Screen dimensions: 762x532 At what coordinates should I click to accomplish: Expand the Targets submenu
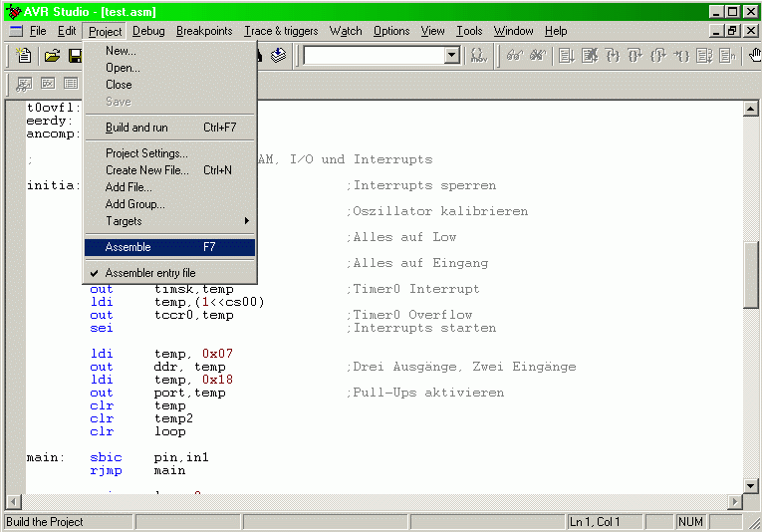coord(169,221)
